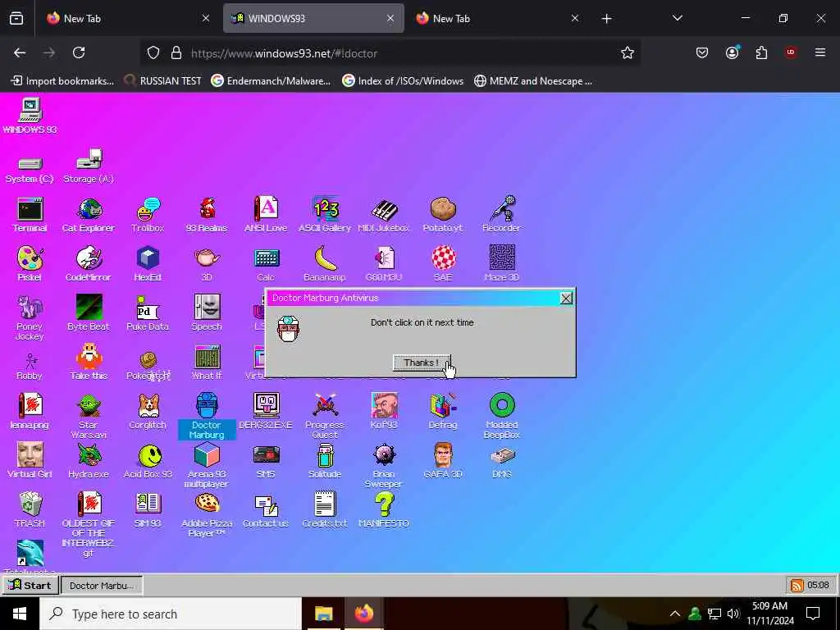
Task: Click the Doctor Marbu... taskbar button
Action: [102, 585]
